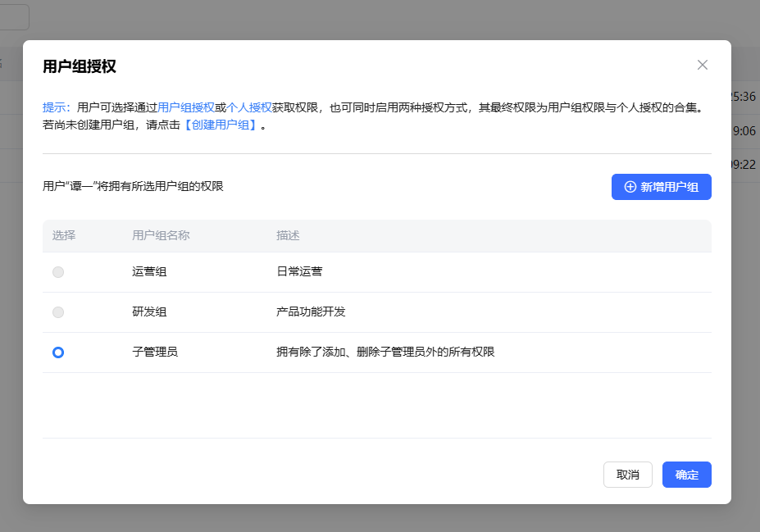Click the plus icon on 新增用户组
The image size is (760, 532).
pos(630,187)
